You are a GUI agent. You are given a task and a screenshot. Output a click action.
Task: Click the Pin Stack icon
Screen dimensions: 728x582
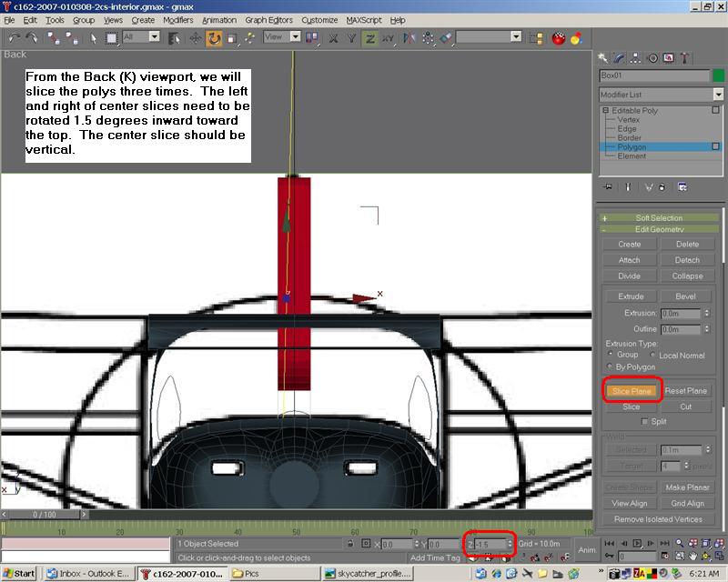pos(607,187)
